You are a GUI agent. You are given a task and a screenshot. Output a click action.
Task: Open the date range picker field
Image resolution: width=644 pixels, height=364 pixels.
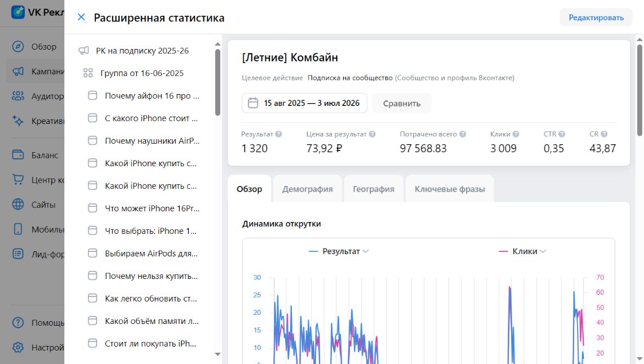[x=304, y=103]
